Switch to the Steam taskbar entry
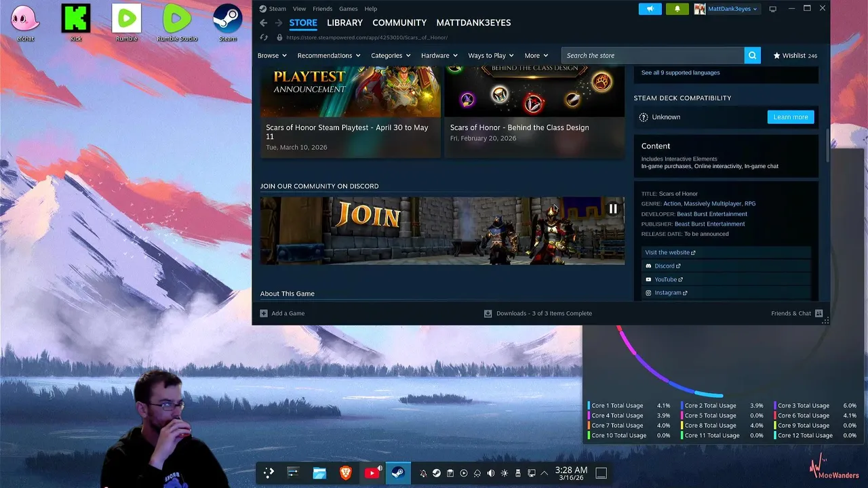 pos(398,473)
